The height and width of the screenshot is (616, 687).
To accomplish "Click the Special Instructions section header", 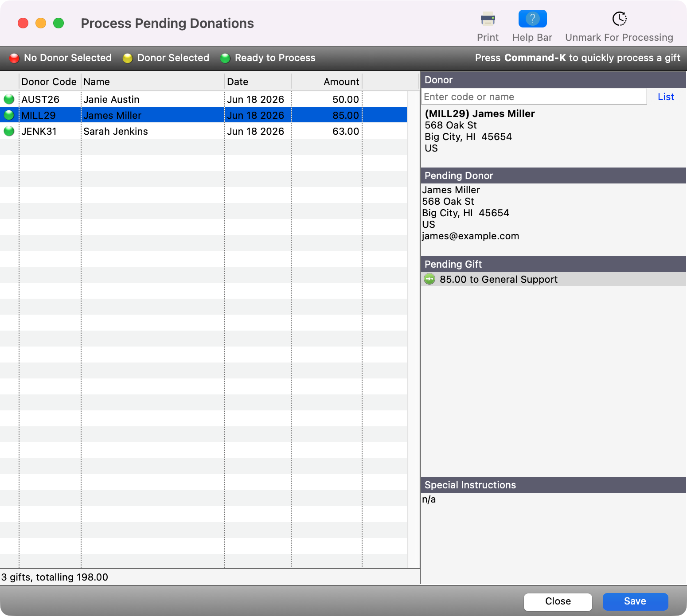I will [554, 485].
